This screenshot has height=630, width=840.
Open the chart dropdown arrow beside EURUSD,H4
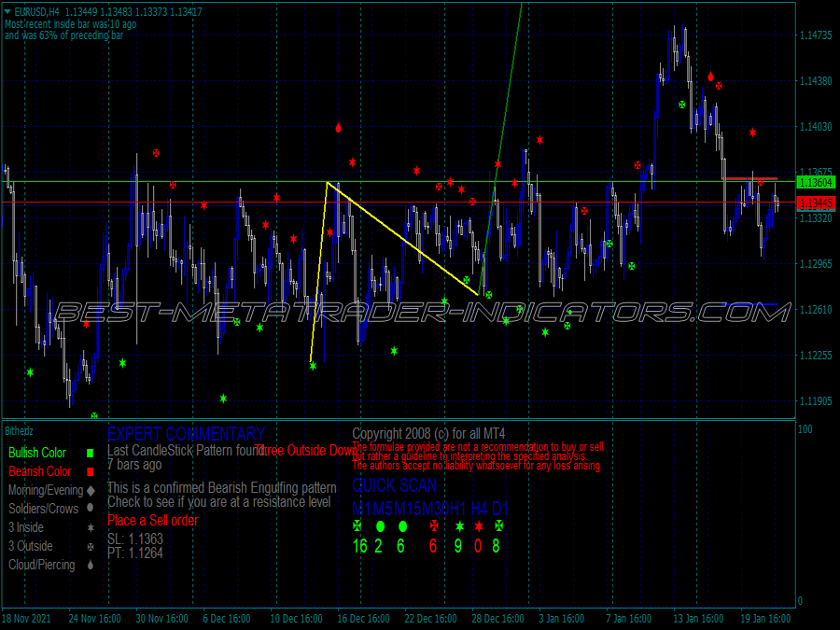click(x=7, y=10)
